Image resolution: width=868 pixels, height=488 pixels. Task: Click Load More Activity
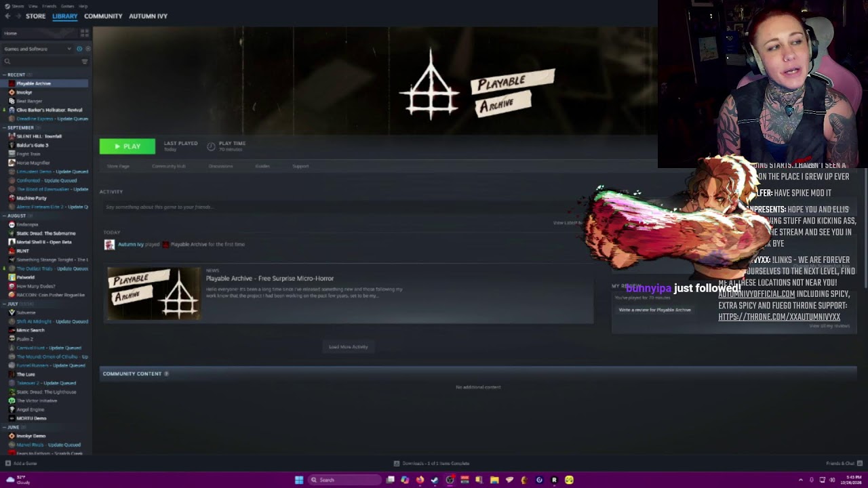click(348, 347)
